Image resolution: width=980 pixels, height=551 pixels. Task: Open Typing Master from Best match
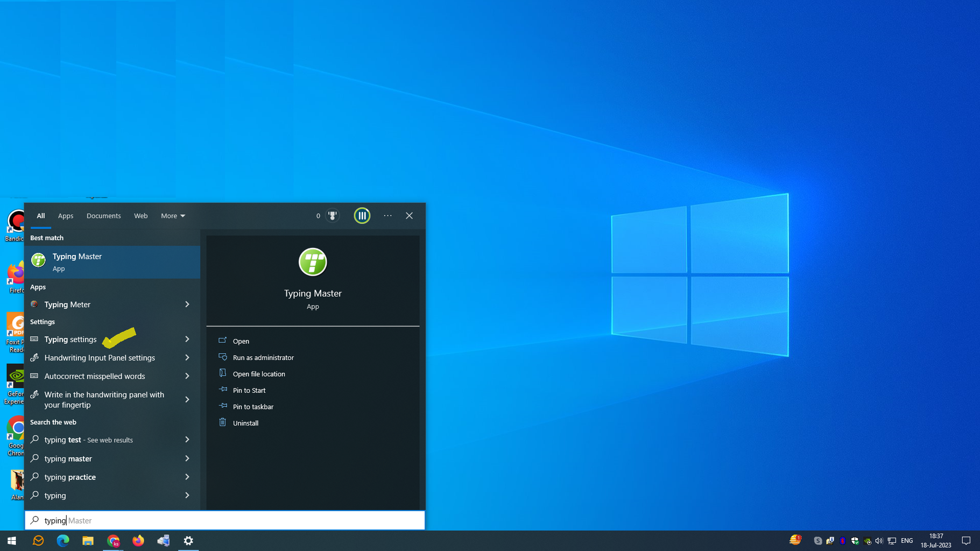112,262
